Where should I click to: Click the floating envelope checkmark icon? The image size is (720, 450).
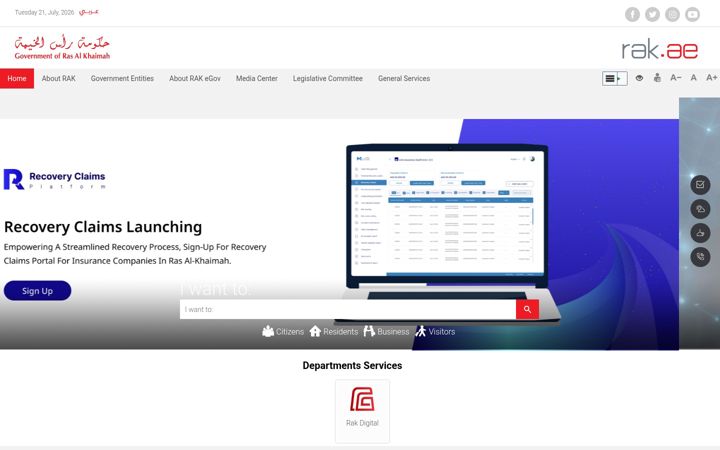click(x=700, y=185)
